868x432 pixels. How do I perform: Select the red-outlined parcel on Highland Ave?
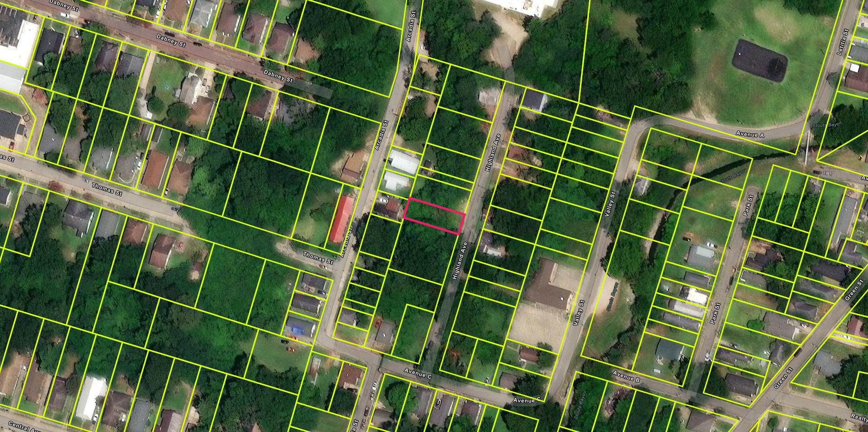434,216
